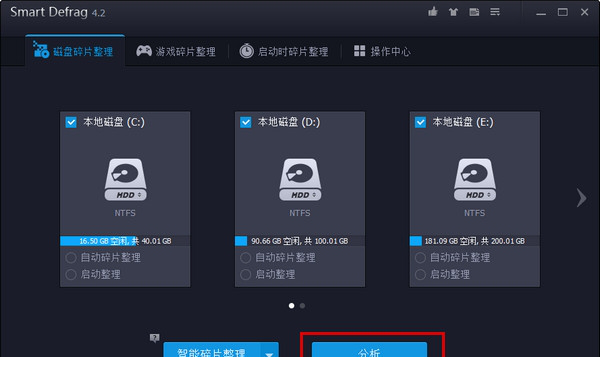Show next disks with right chevron
The width and height of the screenshot is (600, 371).
(x=582, y=198)
